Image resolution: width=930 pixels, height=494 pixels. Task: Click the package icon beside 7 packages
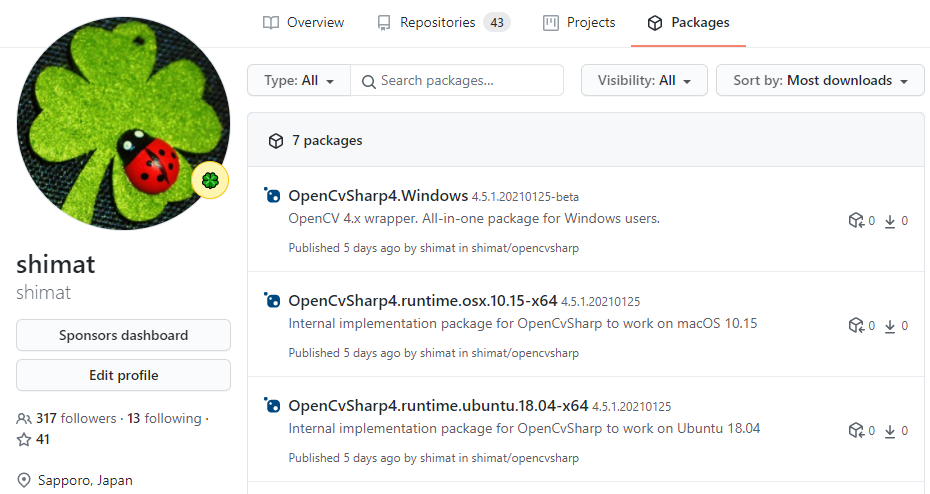[276, 141]
